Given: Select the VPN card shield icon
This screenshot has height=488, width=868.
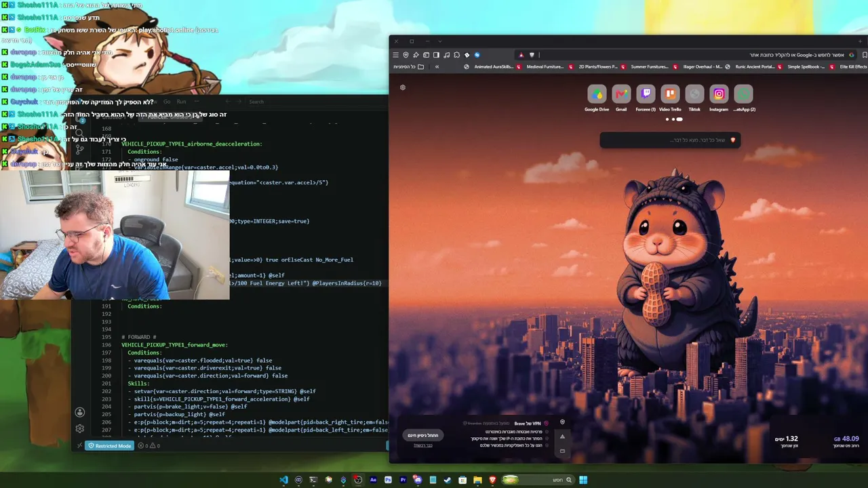Looking at the screenshot, I should click(x=562, y=422).
